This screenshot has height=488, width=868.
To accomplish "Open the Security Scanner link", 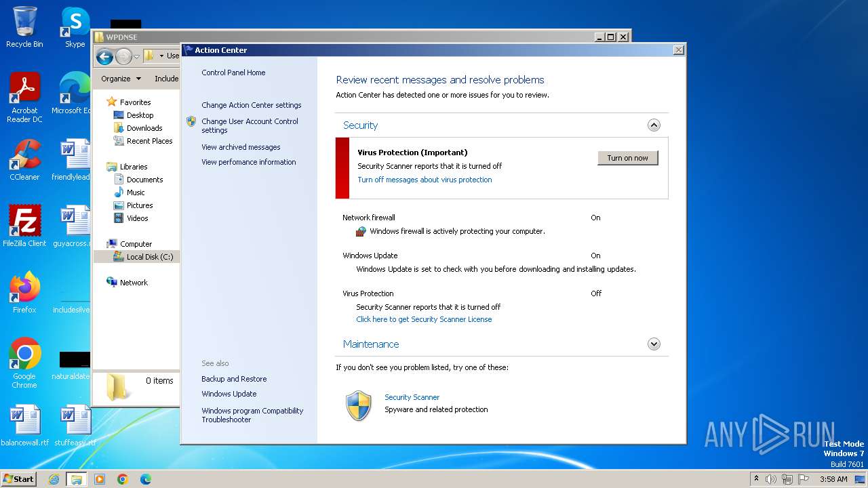I will 412,397.
